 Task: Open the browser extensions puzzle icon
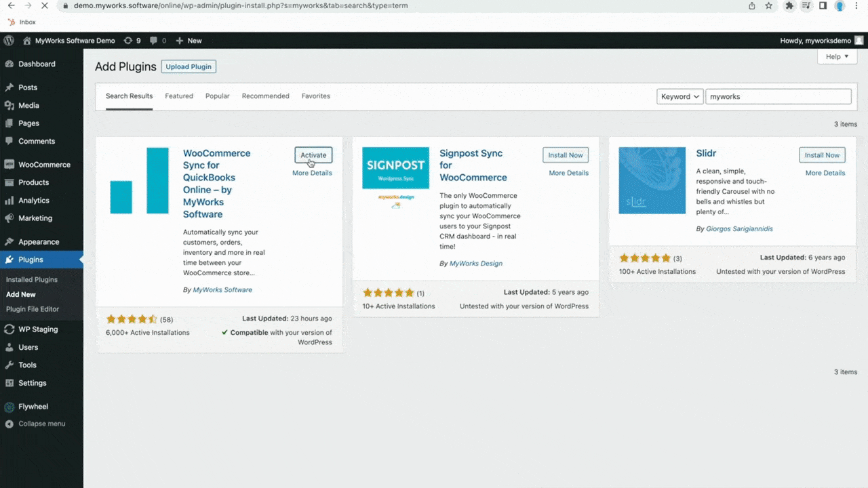789,5
